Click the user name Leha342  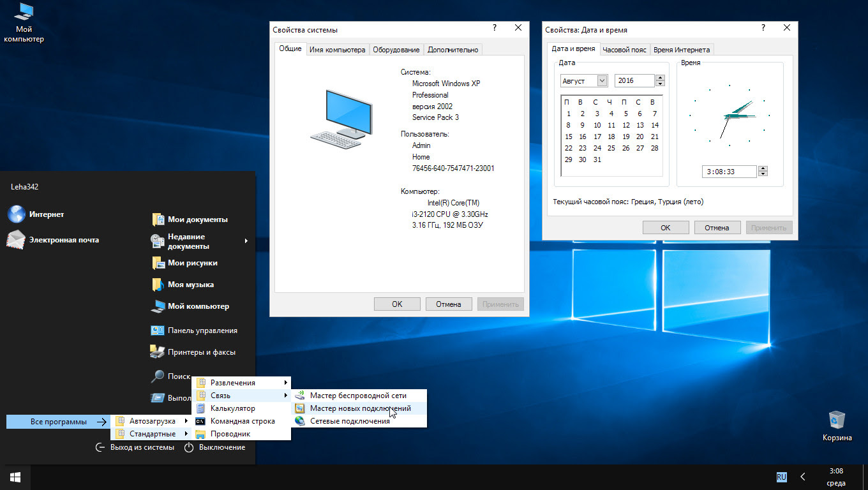pyautogui.click(x=25, y=187)
